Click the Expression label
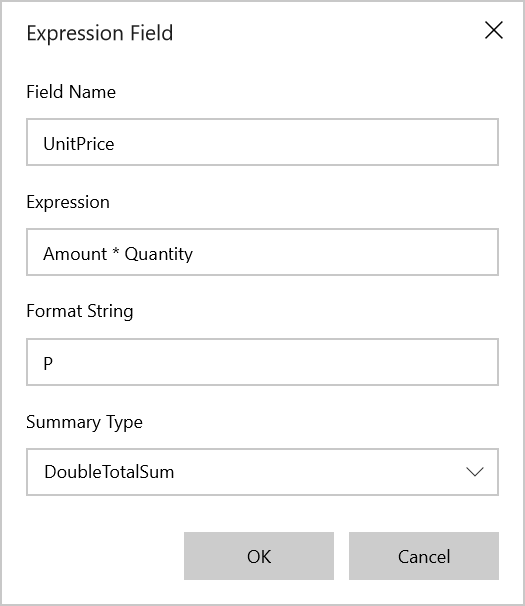This screenshot has width=525, height=606. point(68,202)
